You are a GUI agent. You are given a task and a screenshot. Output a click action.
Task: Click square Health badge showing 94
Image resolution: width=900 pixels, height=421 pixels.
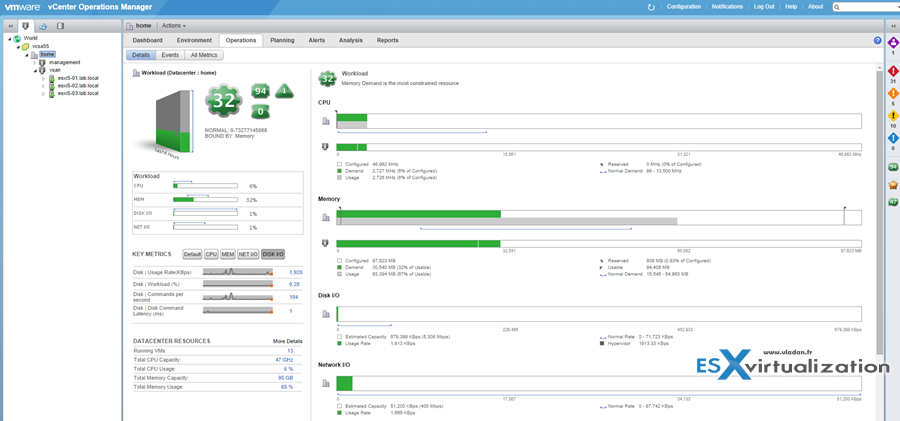[261, 91]
